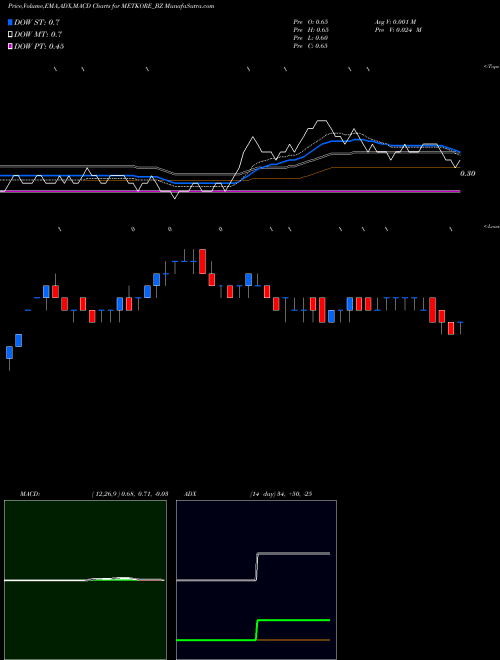Click the 'Pre O: 0.65' value
The width and height of the screenshot is (500, 660).
[311, 21]
